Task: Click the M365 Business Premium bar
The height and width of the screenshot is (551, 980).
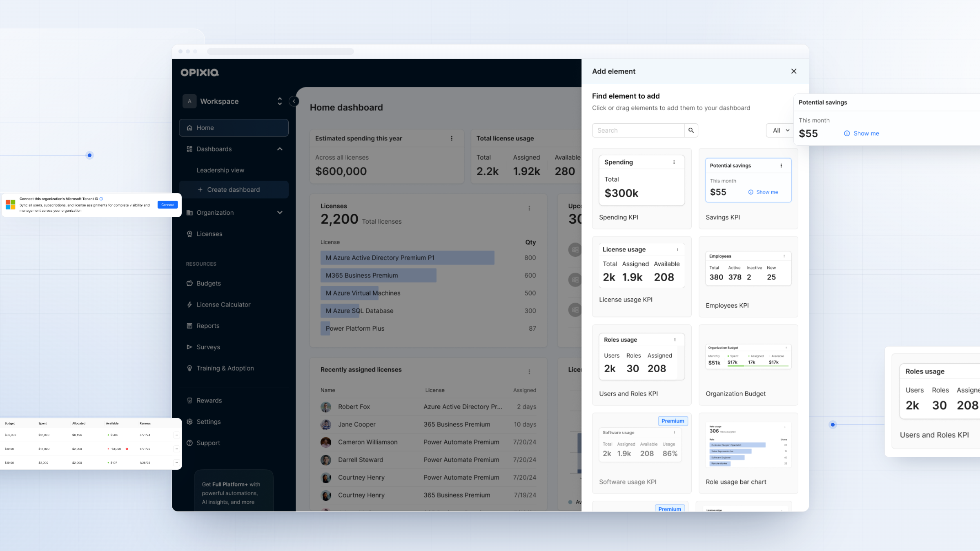Action: click(378, 275)
